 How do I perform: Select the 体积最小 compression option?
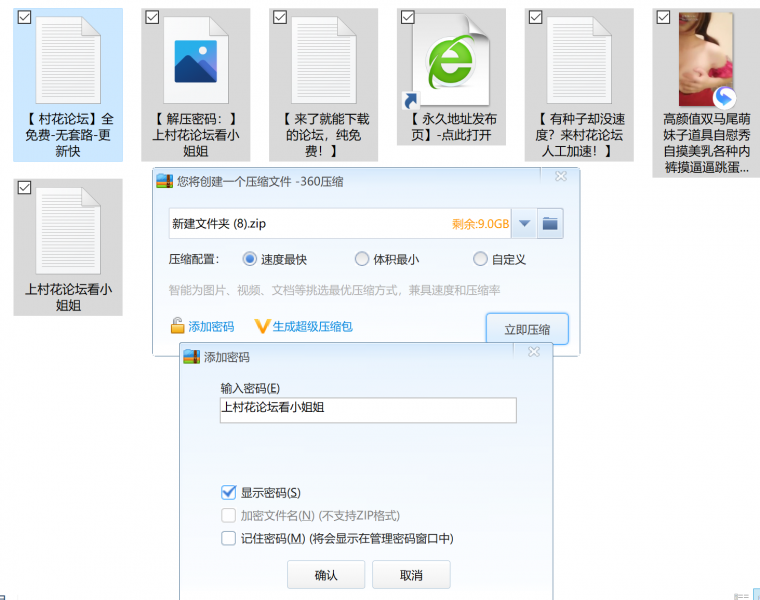[363, 259]
